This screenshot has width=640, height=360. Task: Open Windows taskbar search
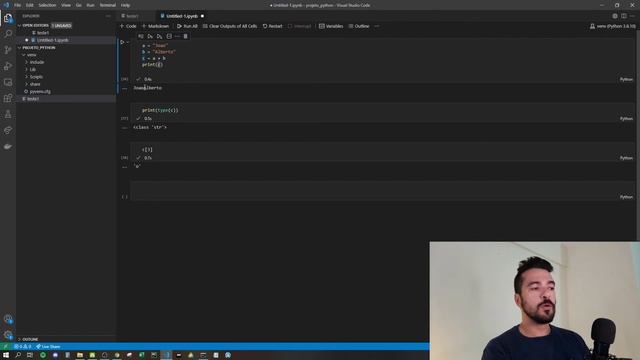[18, 355]
